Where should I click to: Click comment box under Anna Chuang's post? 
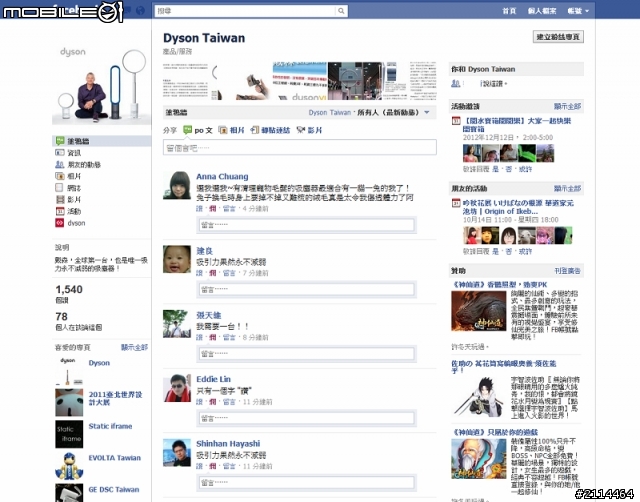click(307, 225)
